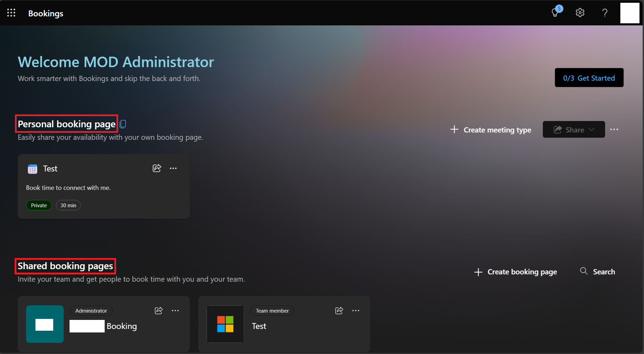Click the Search label for shared booking pages

[x=604, y=272]
